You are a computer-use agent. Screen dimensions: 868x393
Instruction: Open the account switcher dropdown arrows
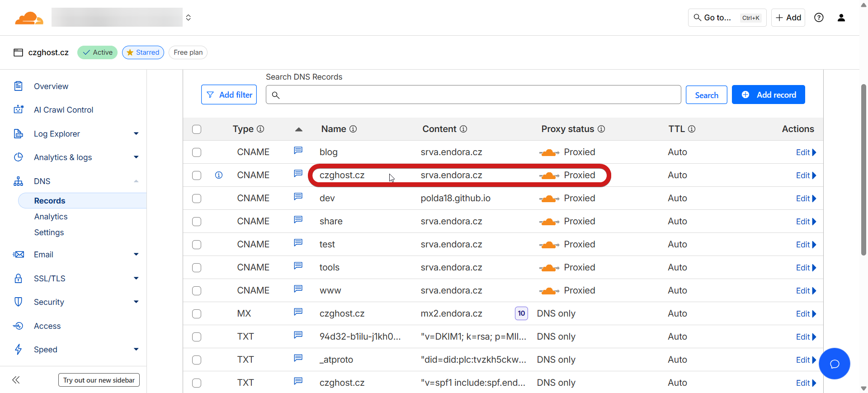[189, 18]
